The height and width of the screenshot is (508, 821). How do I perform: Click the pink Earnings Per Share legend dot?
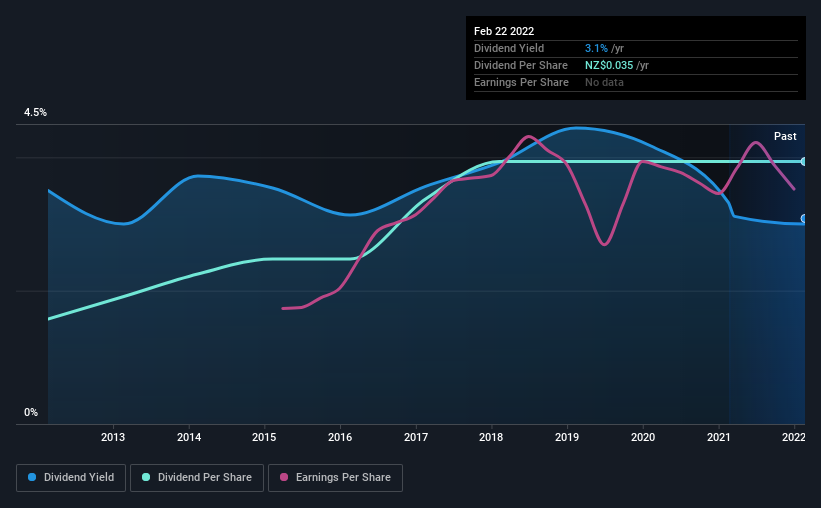284,477
